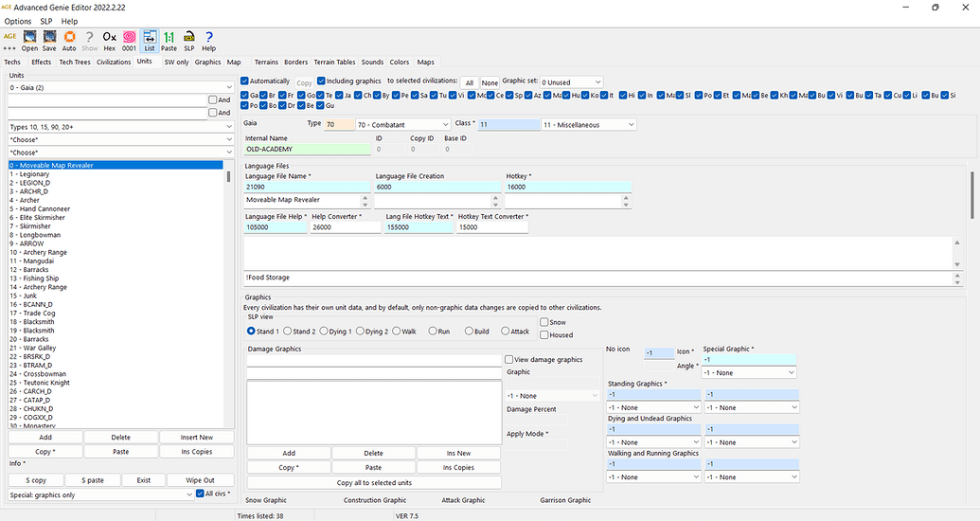Uncheck the Automatically checkbox
The height and width of the screenshot is (521, 980).
pos(246,81)
